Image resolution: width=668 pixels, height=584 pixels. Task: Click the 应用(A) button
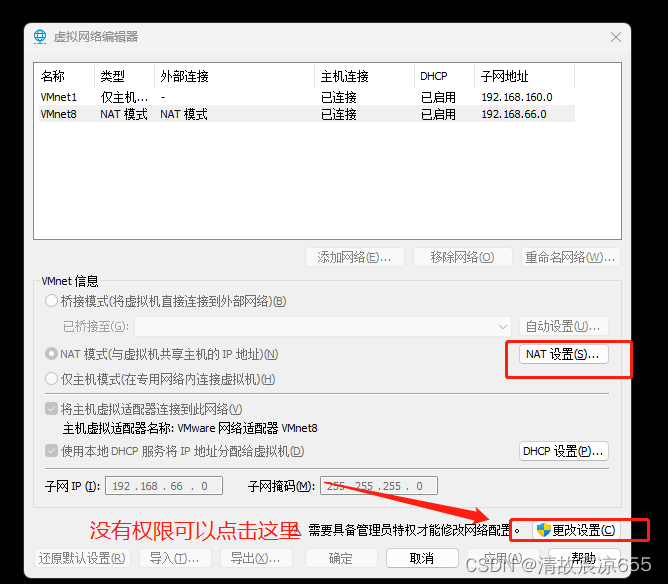(x=503, y=558)
